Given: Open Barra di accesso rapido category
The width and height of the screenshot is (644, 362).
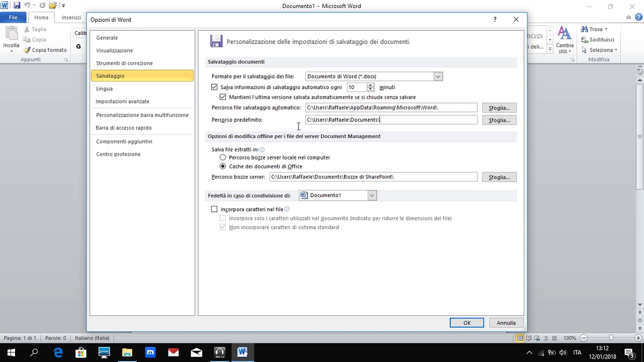Looking at the screenshot, I should pyautogui.click(x=142, y=128).
